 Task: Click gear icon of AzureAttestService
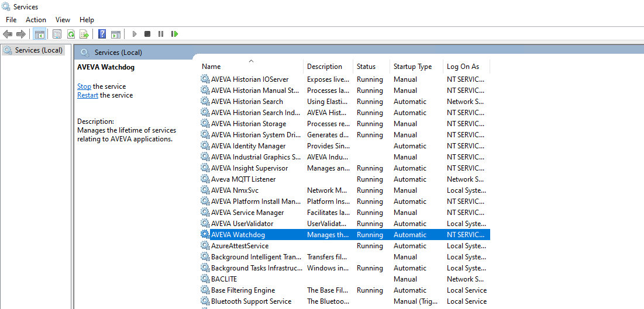205,245
